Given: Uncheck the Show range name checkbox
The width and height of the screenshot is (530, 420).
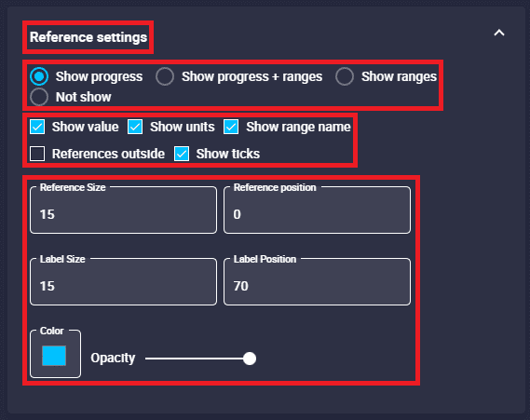Looking at the screenshot, I should coord(231,127).
